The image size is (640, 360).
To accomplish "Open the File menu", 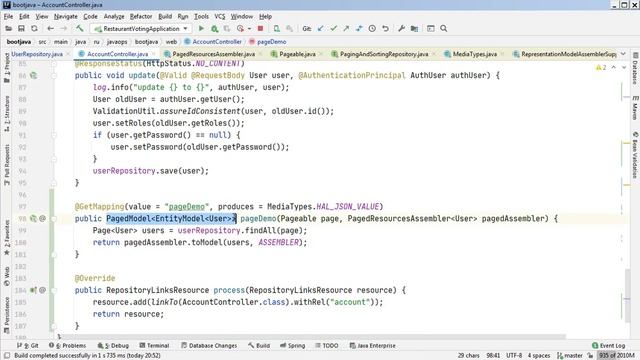I will [x=9, y=16].
